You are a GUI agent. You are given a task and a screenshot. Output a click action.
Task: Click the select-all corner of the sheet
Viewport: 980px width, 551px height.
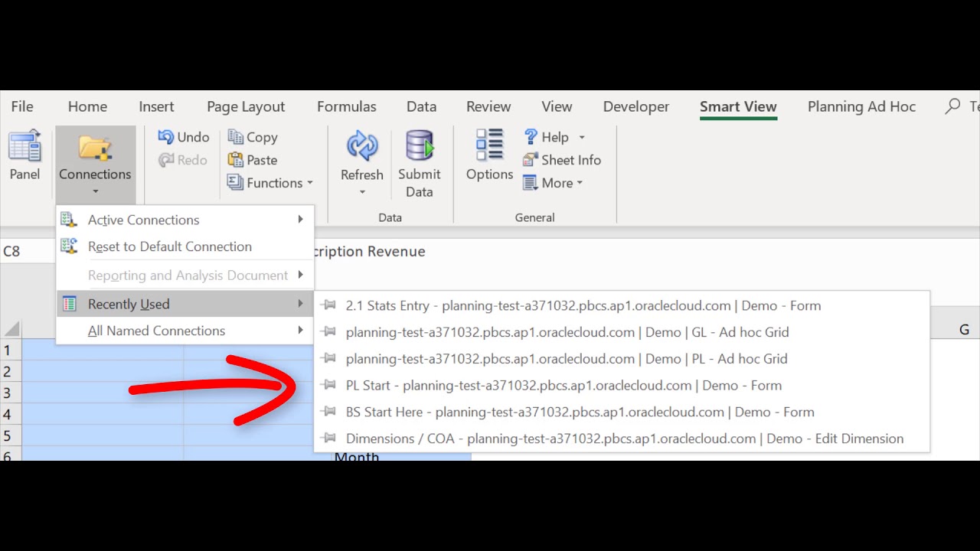[11, 330]
